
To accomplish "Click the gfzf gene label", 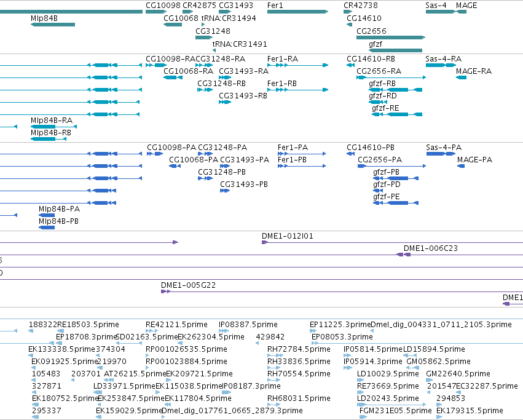I will 376,44.
